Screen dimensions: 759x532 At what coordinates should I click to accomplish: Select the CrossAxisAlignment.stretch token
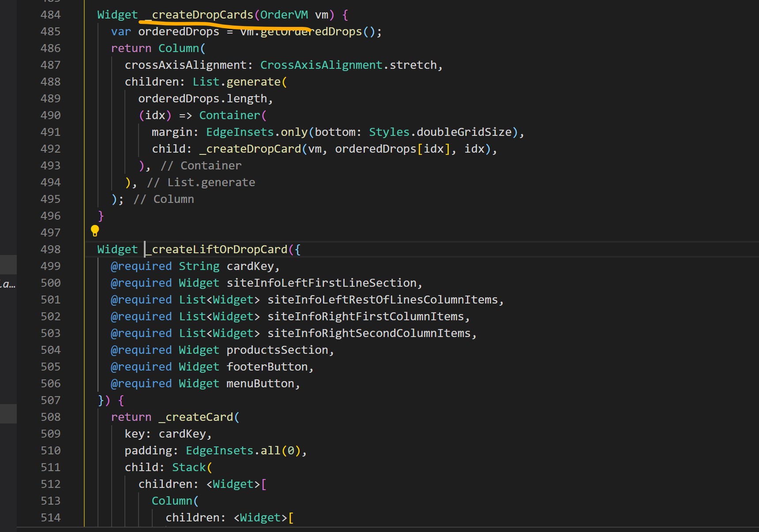click(x=351, y=64)
